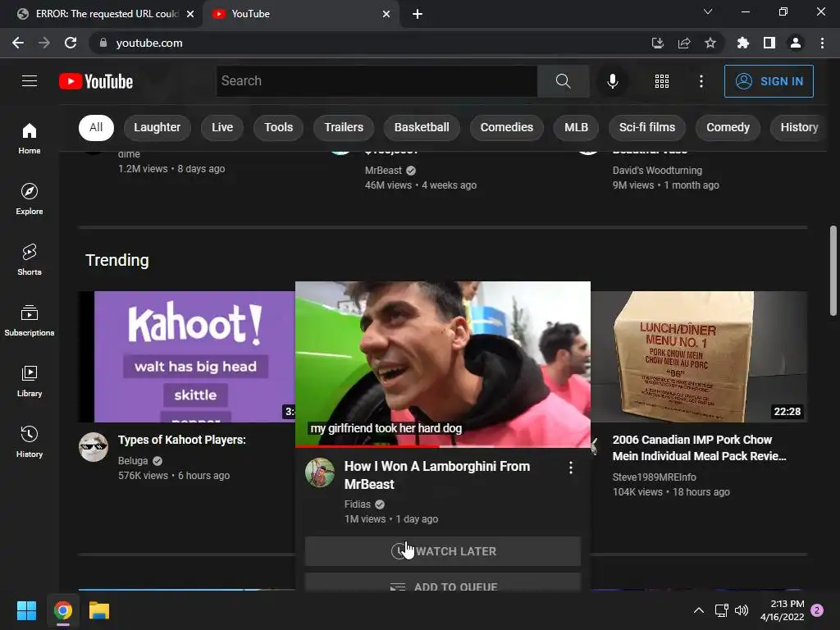Open Shorts in sidebar
This screenshot has width=840, height=630.
(x=30, y=259)
